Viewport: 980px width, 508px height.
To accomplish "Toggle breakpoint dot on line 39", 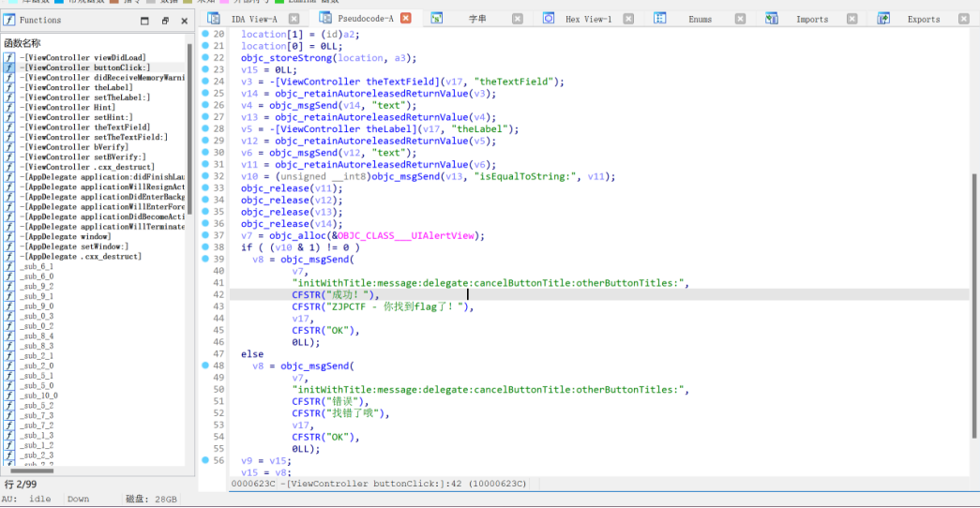I will (x=205, y=259).
